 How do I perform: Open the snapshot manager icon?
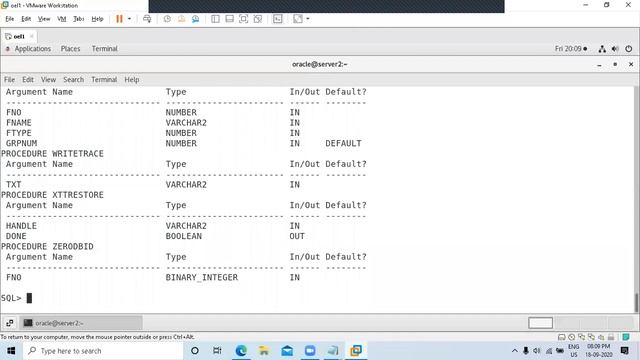[x=196, y=19]
